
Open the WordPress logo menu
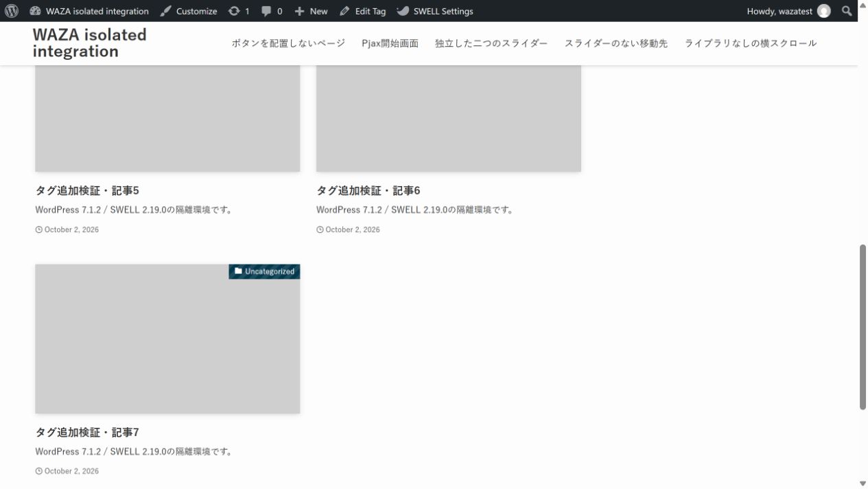click(12, 11)
